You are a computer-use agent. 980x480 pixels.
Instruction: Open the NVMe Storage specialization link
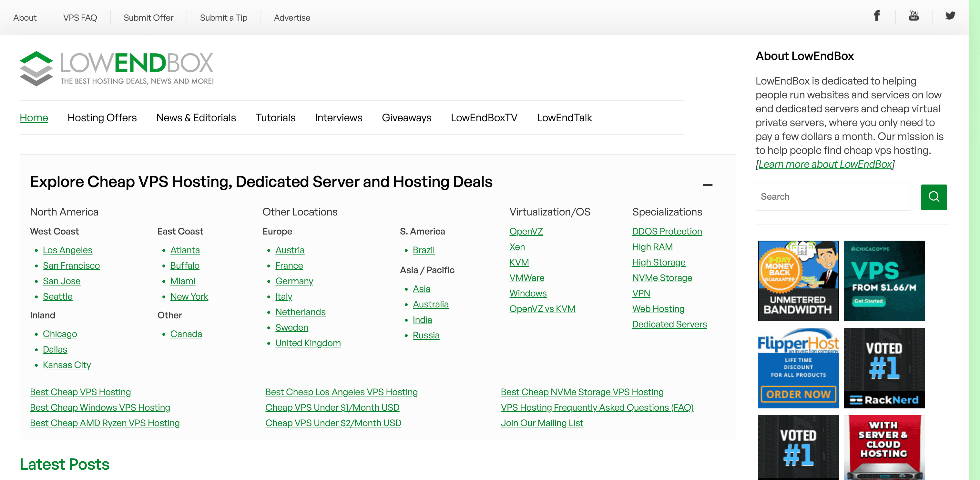coord(662,278)
